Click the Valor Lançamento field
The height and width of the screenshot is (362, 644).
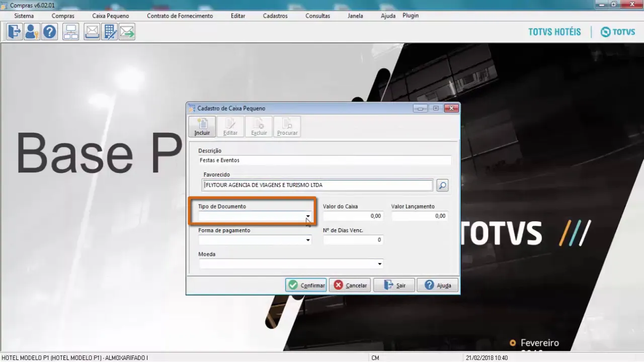(x=419, y=216)
